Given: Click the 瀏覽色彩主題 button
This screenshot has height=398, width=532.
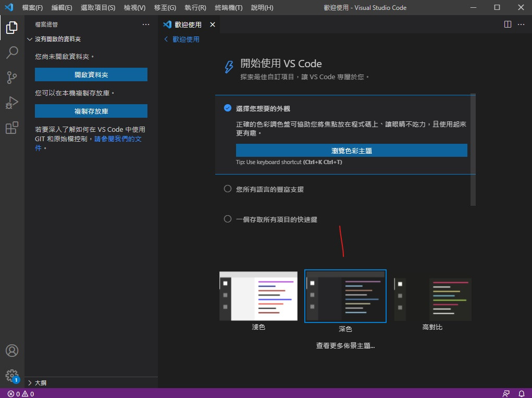Looking at the screenshot, I should [352, 151].
